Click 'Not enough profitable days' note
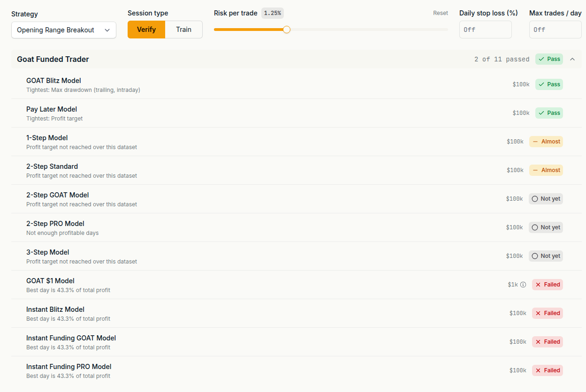586x392 pixels. coord(62,233)
